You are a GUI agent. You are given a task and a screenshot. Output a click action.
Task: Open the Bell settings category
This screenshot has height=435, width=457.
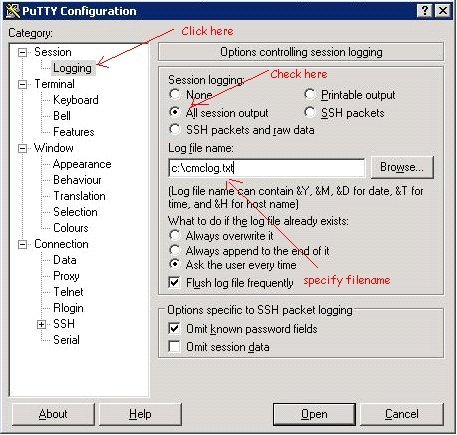62,116
